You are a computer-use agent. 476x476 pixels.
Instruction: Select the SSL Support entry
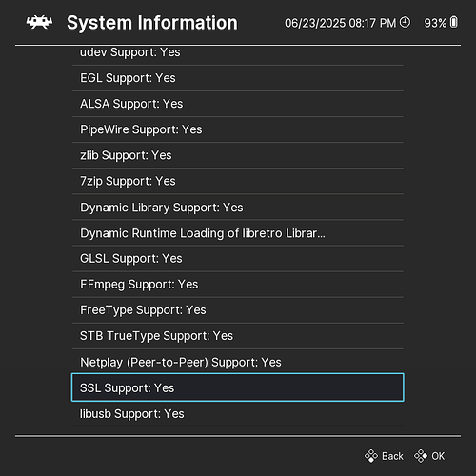(238, 387)
